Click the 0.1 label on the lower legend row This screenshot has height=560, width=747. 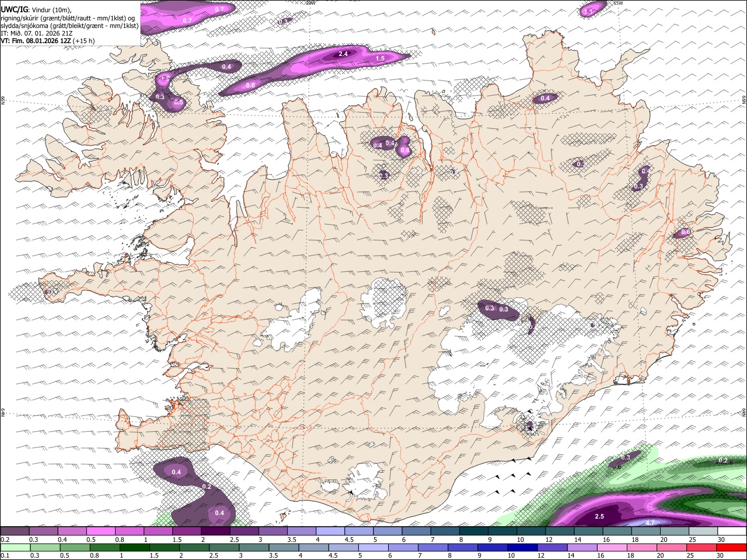click(x=5, y=556)
